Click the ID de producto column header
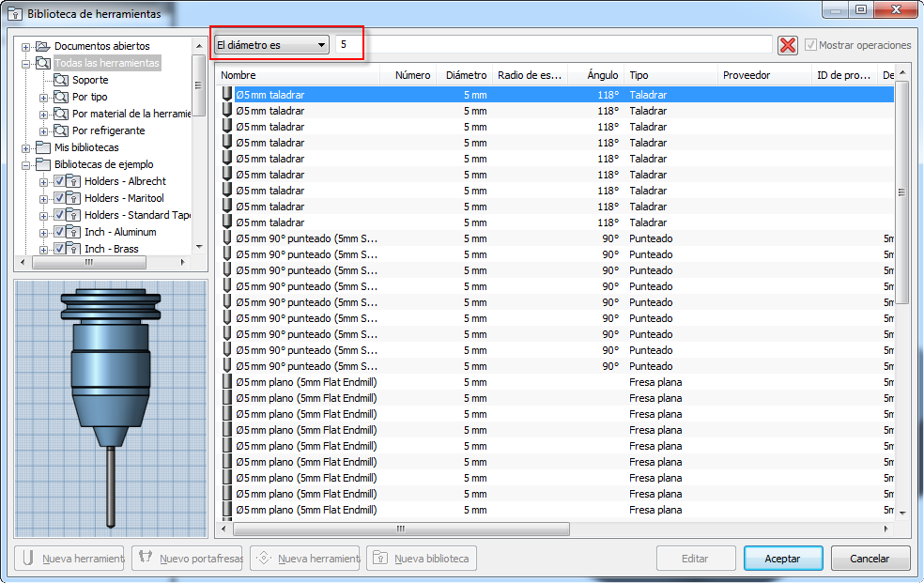This screenshot has height=583, width=924. (x=844, y=75)
